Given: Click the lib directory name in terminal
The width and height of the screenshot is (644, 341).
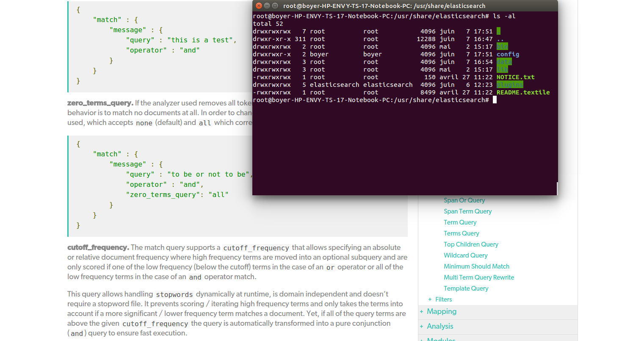Looking at the screenshot, I should (x=502, y=69).
